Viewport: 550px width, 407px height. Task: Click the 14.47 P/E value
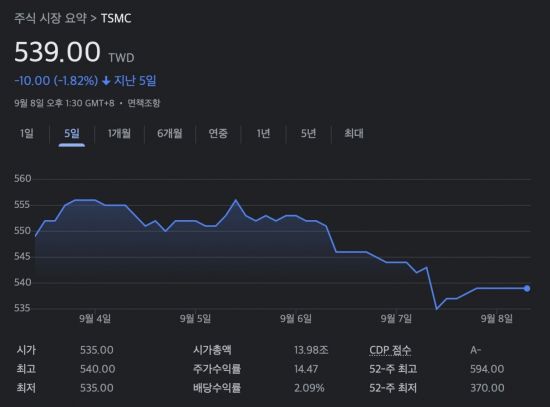pos(306,369)
